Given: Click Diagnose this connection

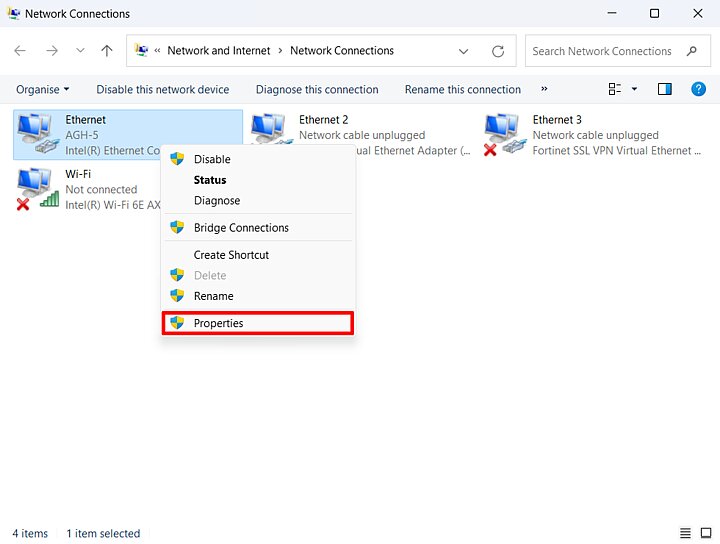Looking at the screenshot, I should click(317, 90).
